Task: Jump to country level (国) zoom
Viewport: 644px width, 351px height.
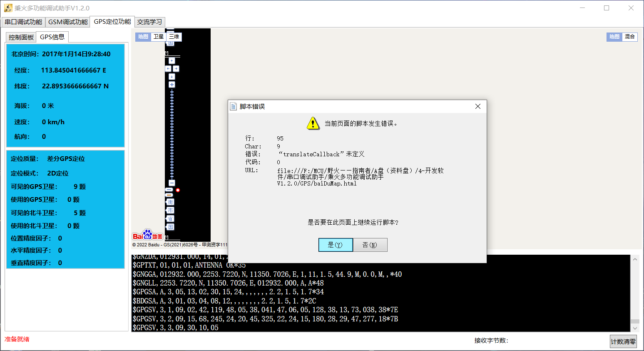Action: [x=170, y=227]
